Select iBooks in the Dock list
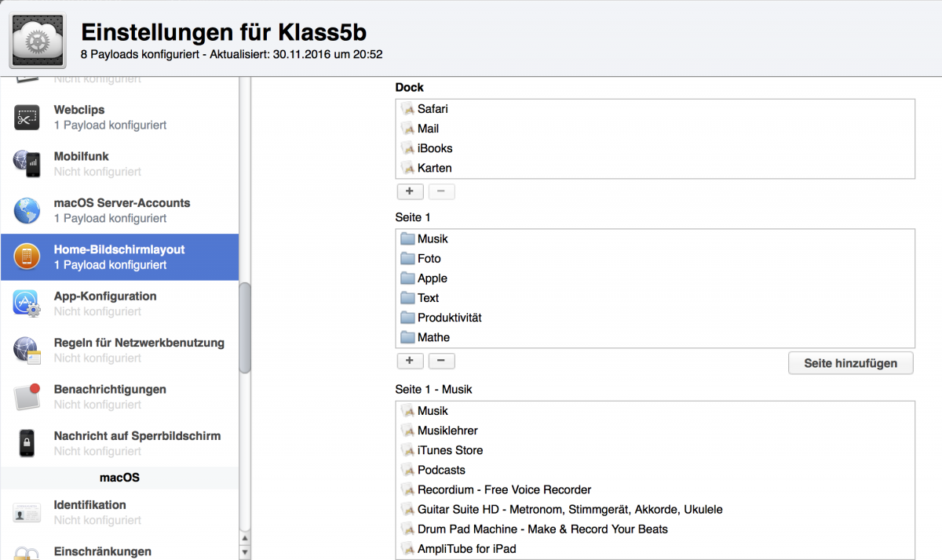Image resolution: width=942 pixels, height=560 pixels. [655, 148]
